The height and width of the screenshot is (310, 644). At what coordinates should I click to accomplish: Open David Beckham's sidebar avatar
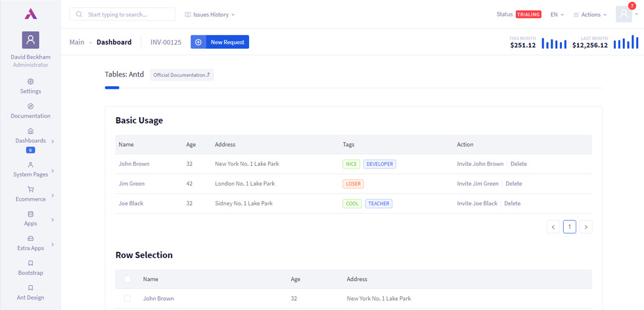(30, 40)
